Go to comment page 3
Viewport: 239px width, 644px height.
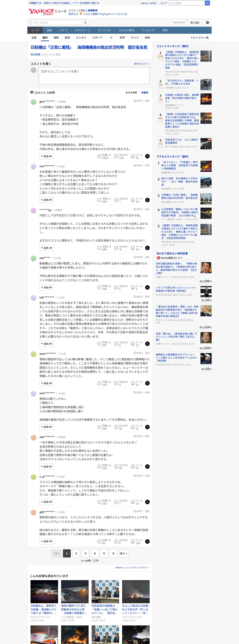coord(85,553)
